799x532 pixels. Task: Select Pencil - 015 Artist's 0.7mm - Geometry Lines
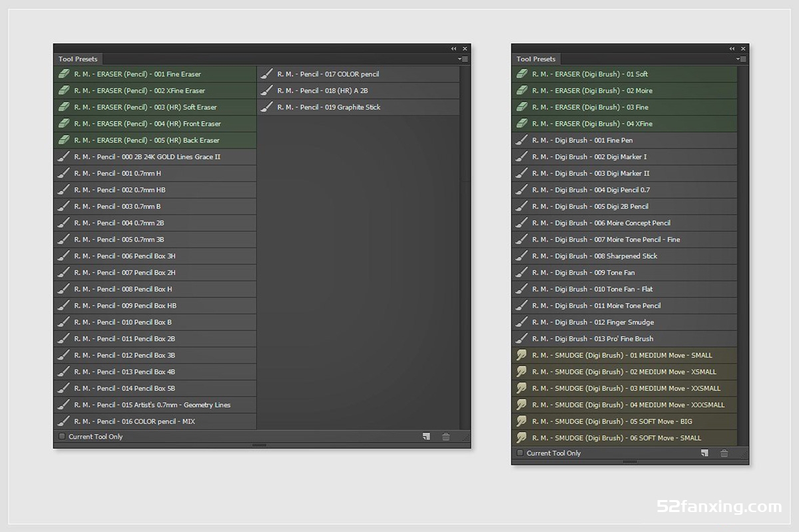[x=155, y=405]
